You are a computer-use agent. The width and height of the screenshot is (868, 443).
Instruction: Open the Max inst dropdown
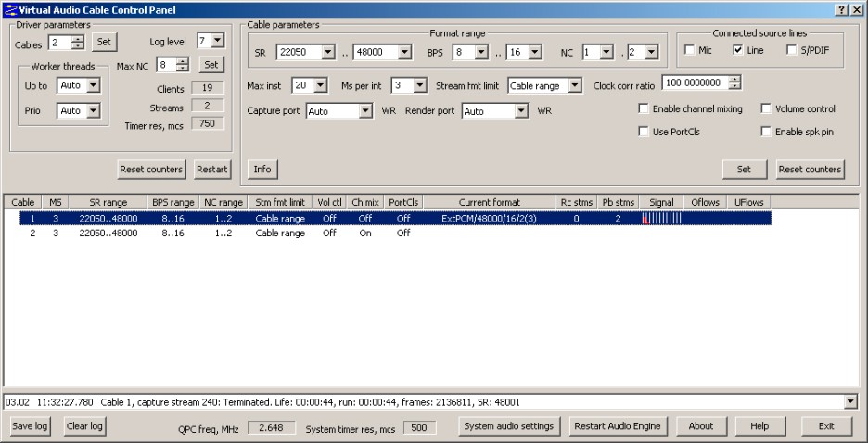321,85
